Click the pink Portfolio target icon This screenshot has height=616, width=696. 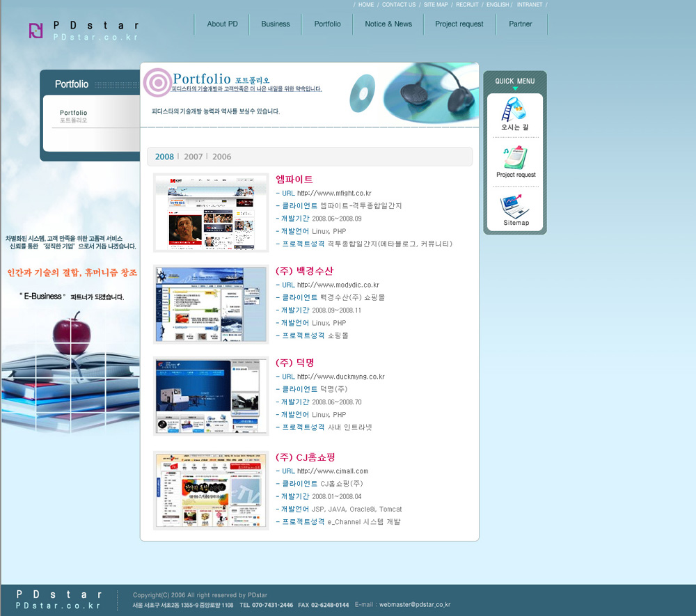pos(157,83)
